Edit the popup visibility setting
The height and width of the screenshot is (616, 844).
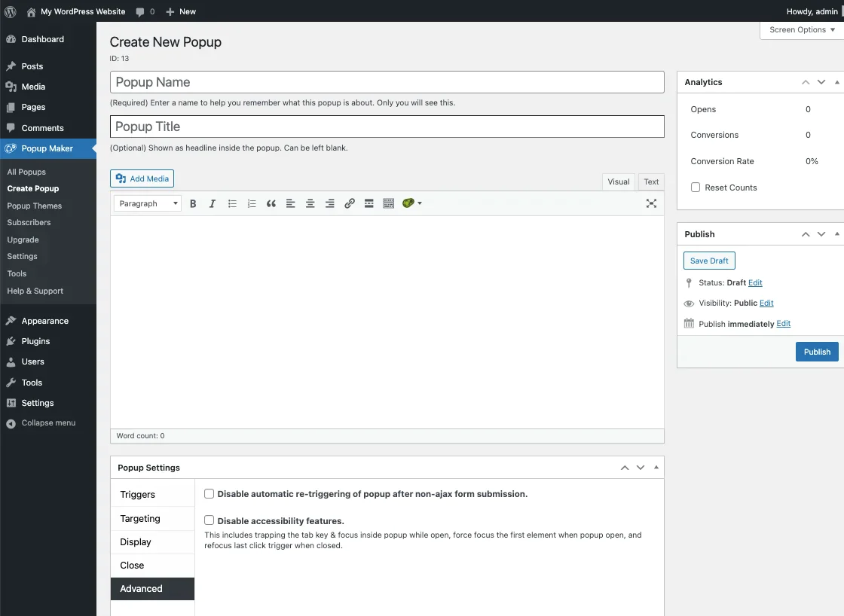(x=766, y=303)
